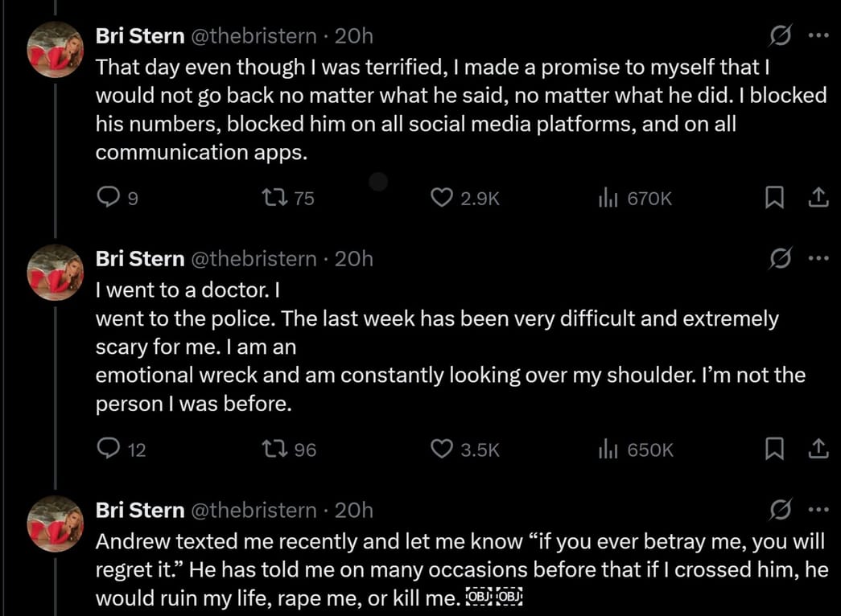View analytics for the 650K-view tweet
The height and width of the screenshot is (616, 841).
click(x=608, y=450)
